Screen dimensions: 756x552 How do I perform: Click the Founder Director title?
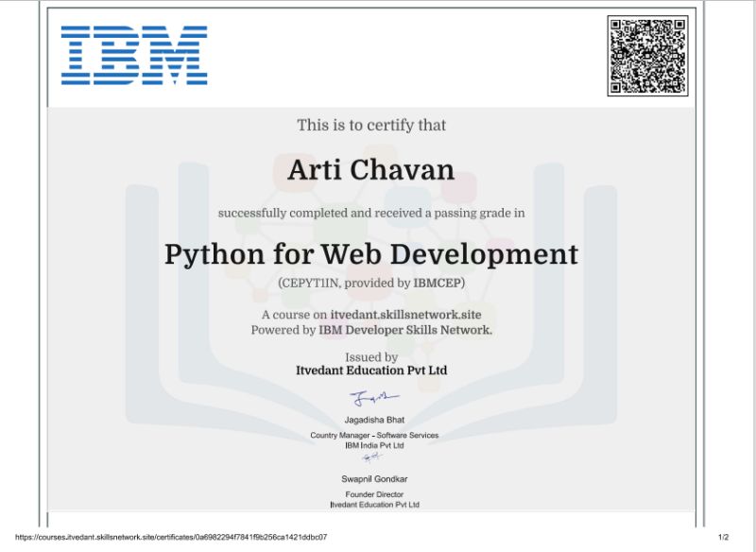pyautogui.click(x=374, y=494)
